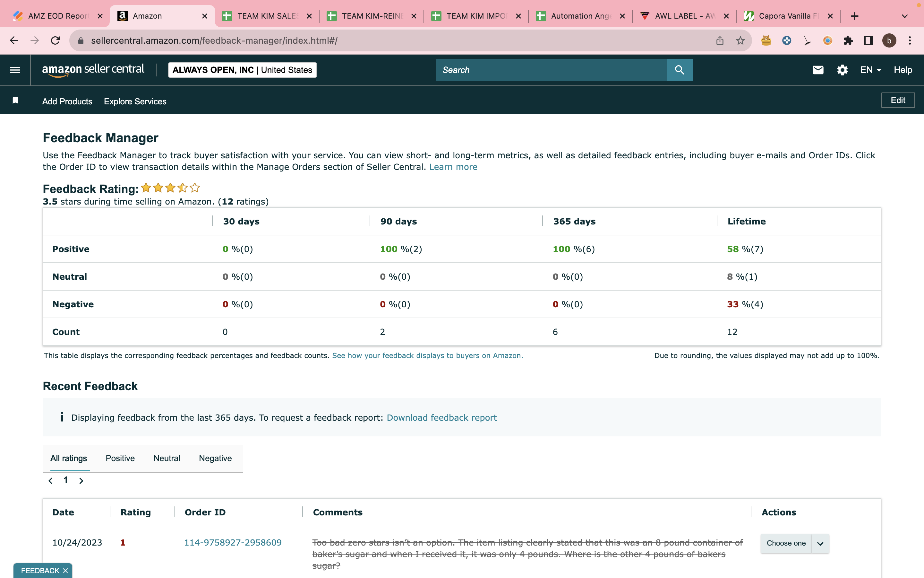Switch to the TEAM KIM SALES tab

(267, 16)
